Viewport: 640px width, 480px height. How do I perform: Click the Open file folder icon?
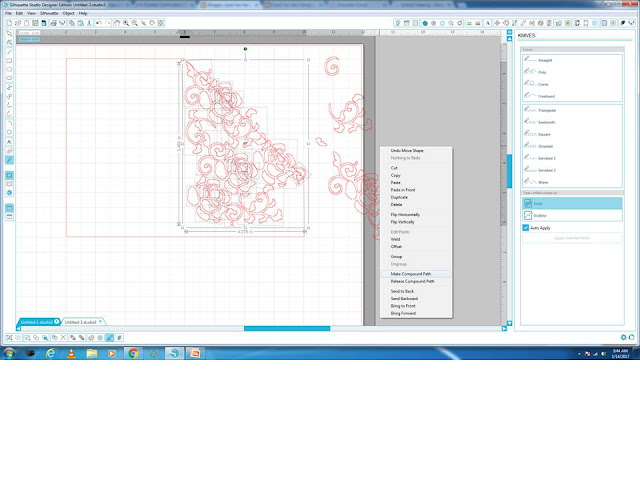tap(18, 23)
